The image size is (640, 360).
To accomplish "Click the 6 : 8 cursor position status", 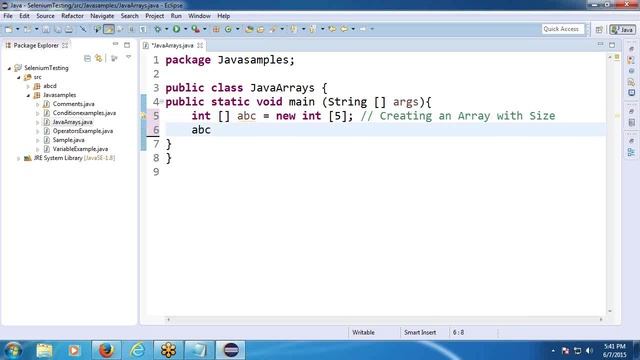I will point(458,333).
